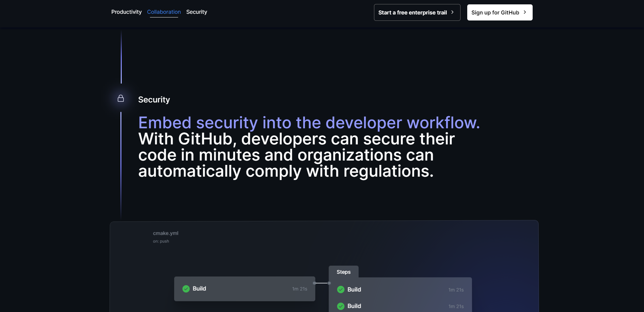Switch to the Security nav tab

coord(197,12)
